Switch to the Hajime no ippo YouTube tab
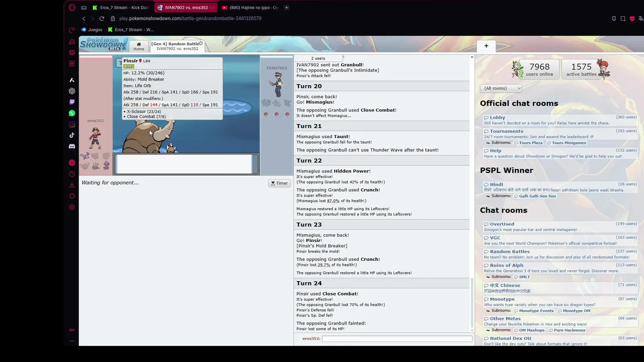The height and width of the screenshot is (362, 644). coord(250,8)
